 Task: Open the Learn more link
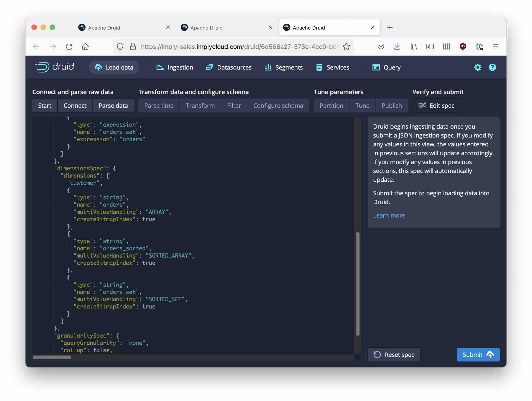pyautogui.click(x=389, y=216)
